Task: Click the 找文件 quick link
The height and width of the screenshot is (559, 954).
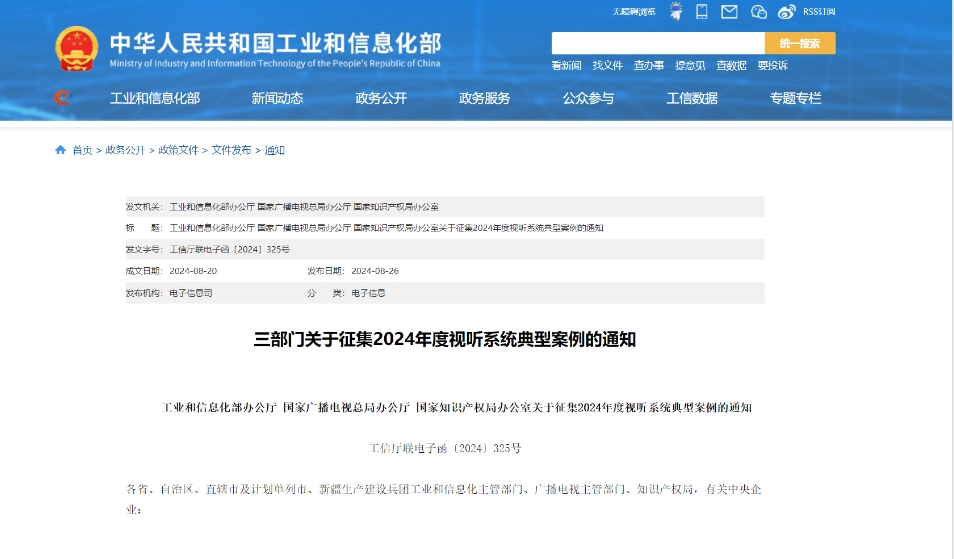Action: tap(607, 66)
